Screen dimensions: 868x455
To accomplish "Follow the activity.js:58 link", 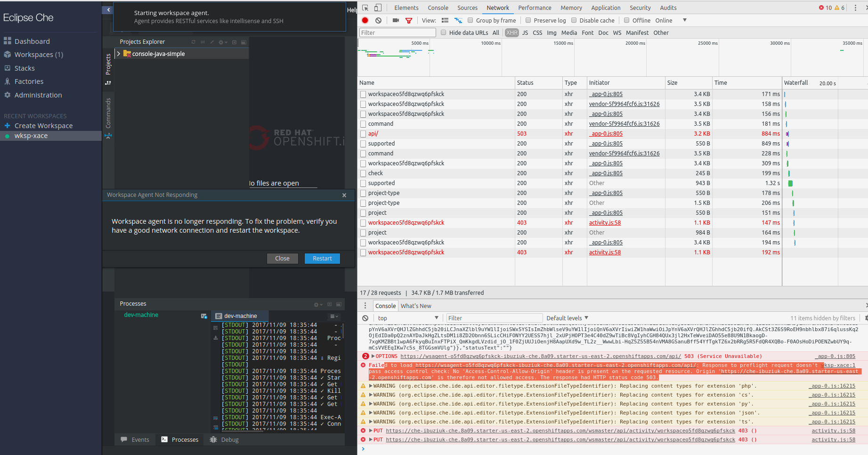I will 605,222.
